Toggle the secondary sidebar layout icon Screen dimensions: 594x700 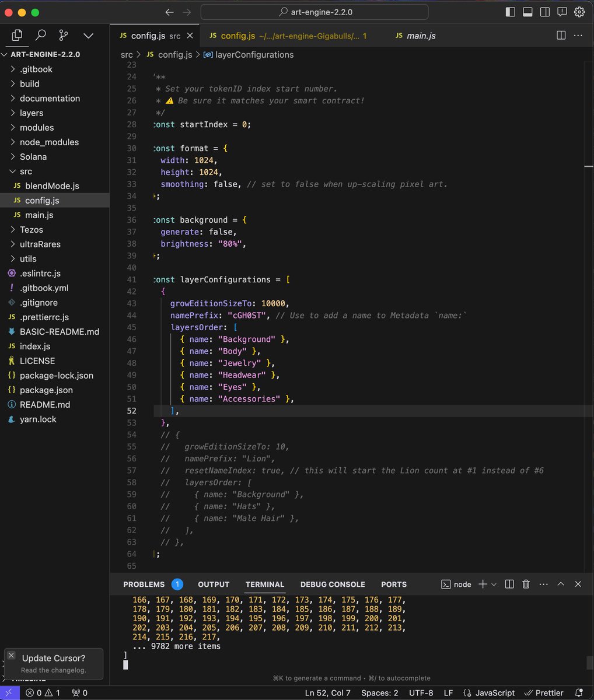544,12
